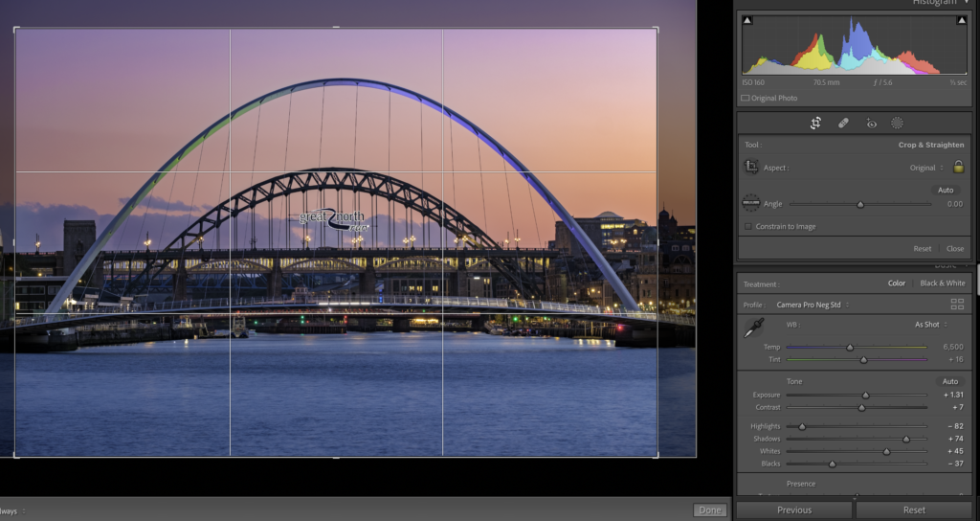Click Close in Crop & Straighten panel

pyautogui.click(x=954, y=248)
